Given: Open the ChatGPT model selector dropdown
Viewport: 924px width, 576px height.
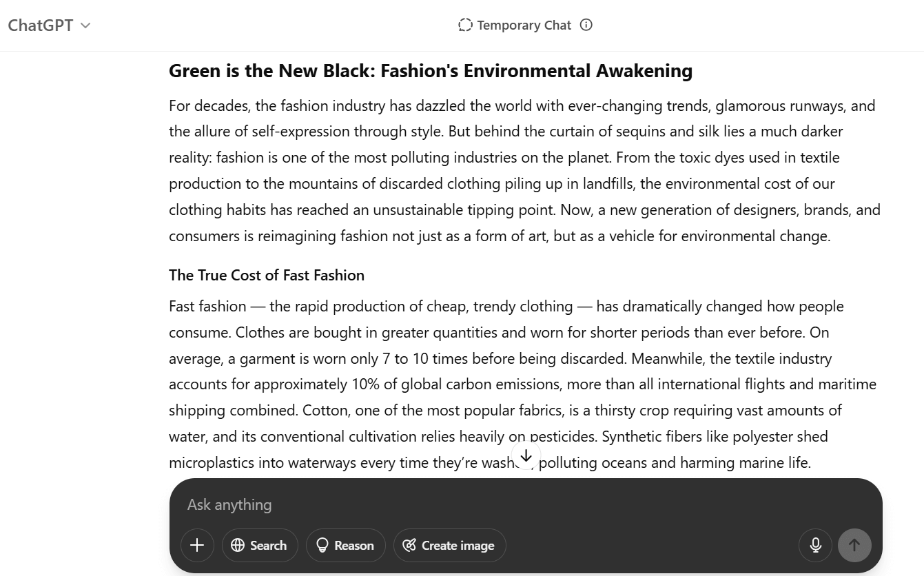Looking at the screenshot, I should (49, 25).
